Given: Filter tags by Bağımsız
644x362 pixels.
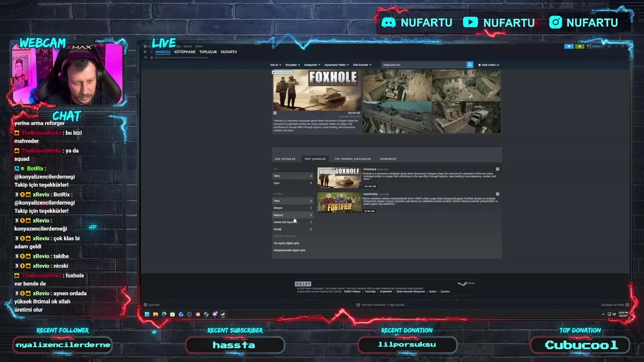Looking at the screenshot, I should (292, 215).
